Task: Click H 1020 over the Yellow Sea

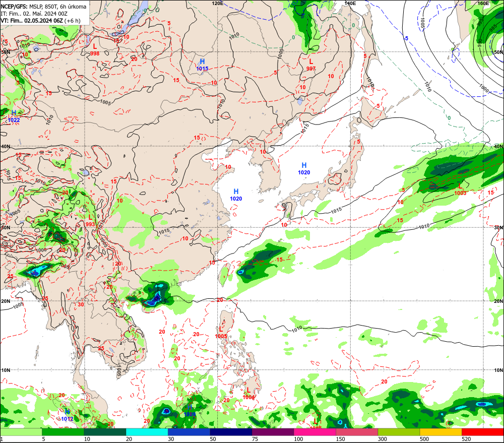Action: point(236,195)
